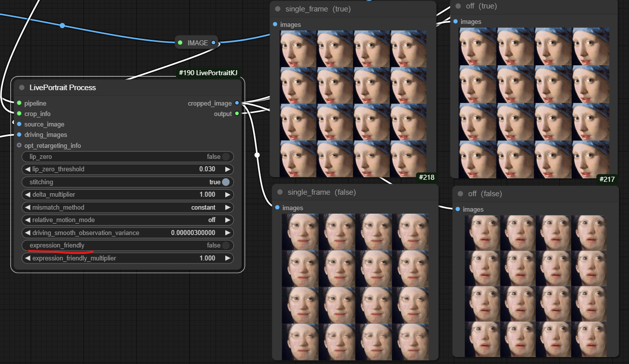Click the driving_smooth_observation_variance value
Screen dimensions: 629x364
pos(192,233)
